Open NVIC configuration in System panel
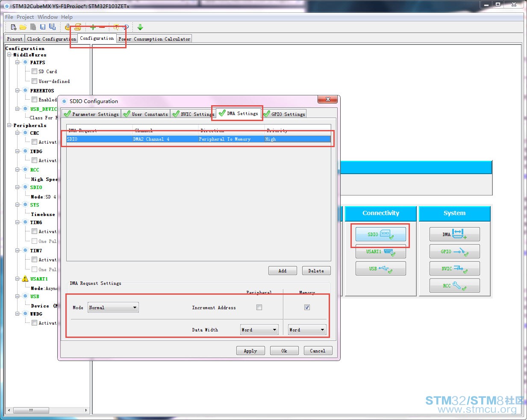Image resolution: width=527 pixels, height=420 pixels. 455,269
